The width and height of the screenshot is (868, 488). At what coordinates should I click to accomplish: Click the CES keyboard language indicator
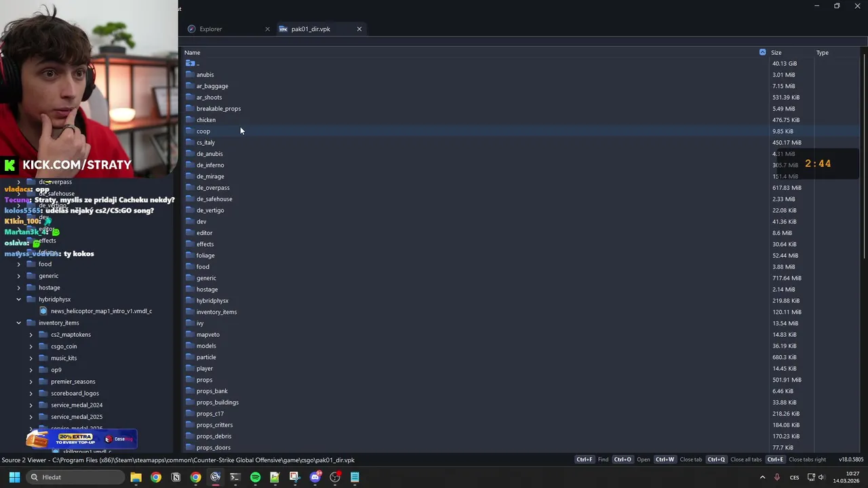pyautogui.click(x=794, y=477)
